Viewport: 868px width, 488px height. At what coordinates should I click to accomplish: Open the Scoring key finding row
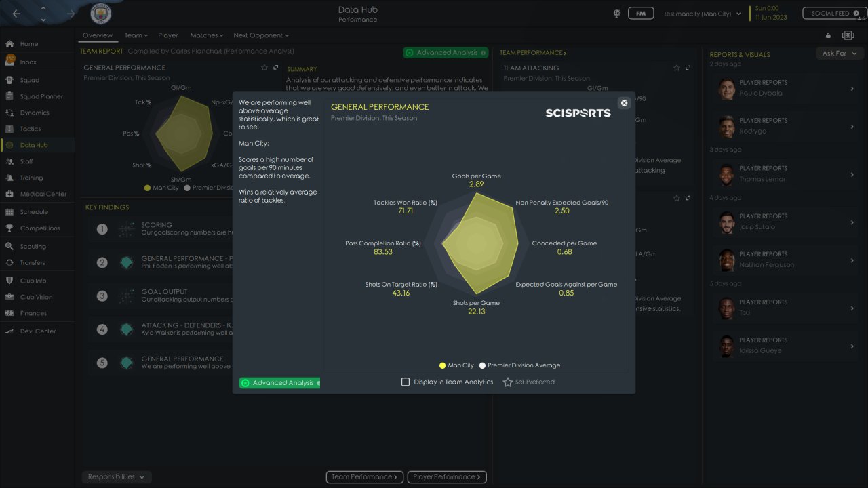pos(160,229)
